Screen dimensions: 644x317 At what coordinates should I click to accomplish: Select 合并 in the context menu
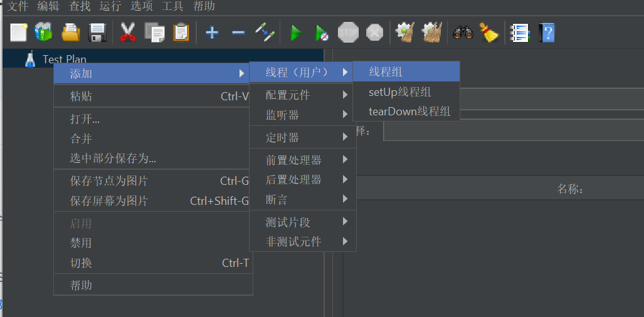pos(153,138)
